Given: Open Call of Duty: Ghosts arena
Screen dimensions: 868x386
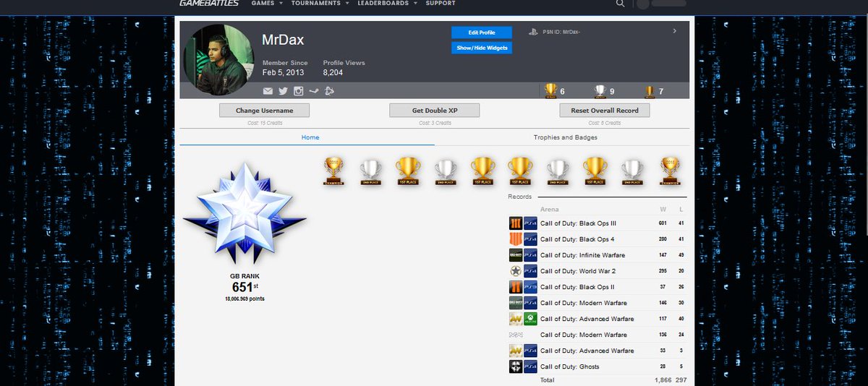Looking at the screenshot, I should (x=569, y=366).
